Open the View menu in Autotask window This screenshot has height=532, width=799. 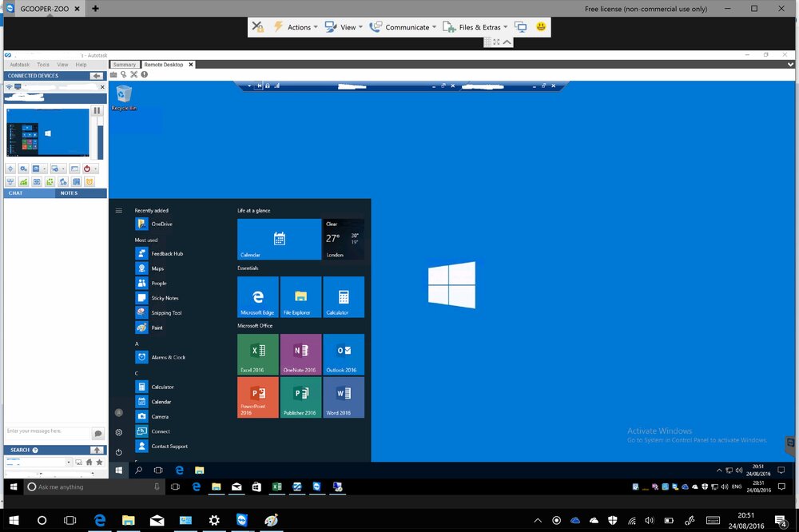62,65
